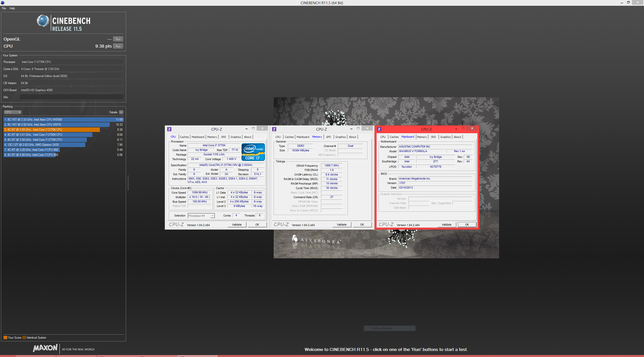Click the Processor name Intel Core i7-3770K CPU
Image resolution: width=644 pixels, height=357 pixels.
click(x=71, y=62)
